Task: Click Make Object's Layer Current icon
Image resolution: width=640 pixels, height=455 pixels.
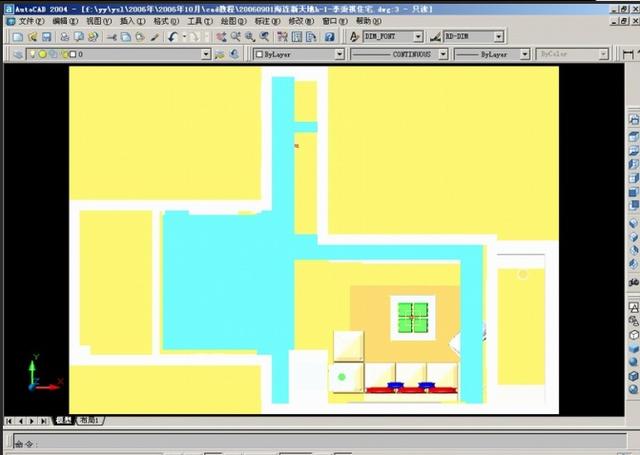Action: [220, 54]
